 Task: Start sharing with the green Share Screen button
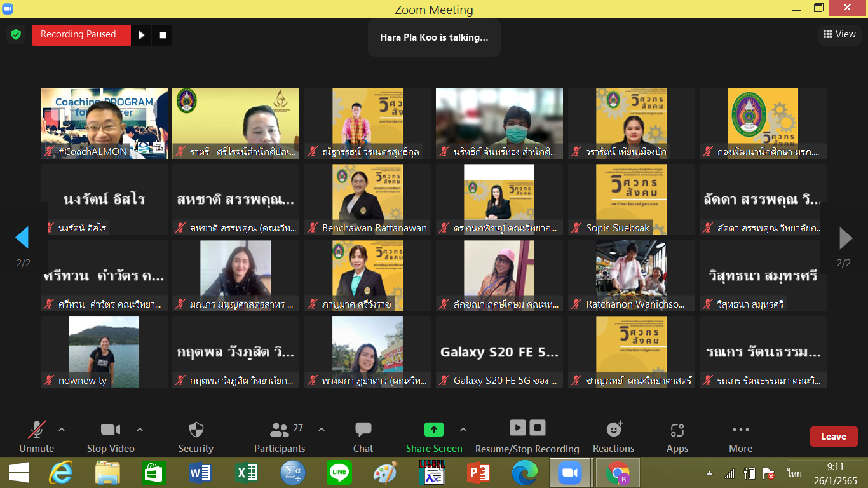434,437
